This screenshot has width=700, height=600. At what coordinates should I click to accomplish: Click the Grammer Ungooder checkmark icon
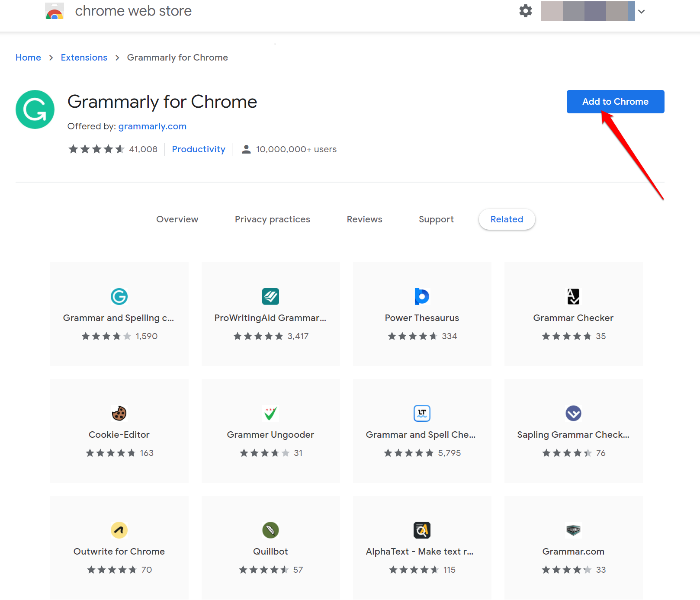pyautogui.click(x=270, y=413)
